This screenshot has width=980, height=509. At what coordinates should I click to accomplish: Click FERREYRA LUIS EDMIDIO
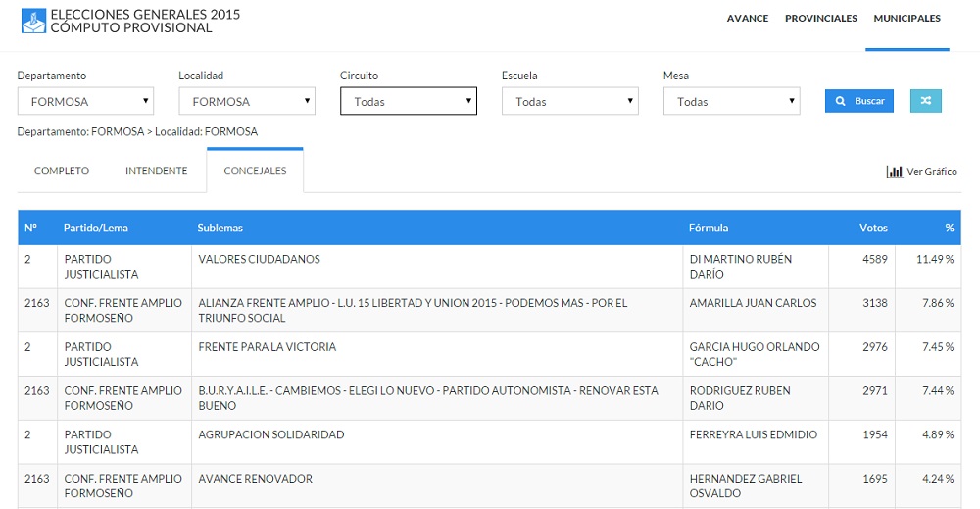[x=753, y=433]
